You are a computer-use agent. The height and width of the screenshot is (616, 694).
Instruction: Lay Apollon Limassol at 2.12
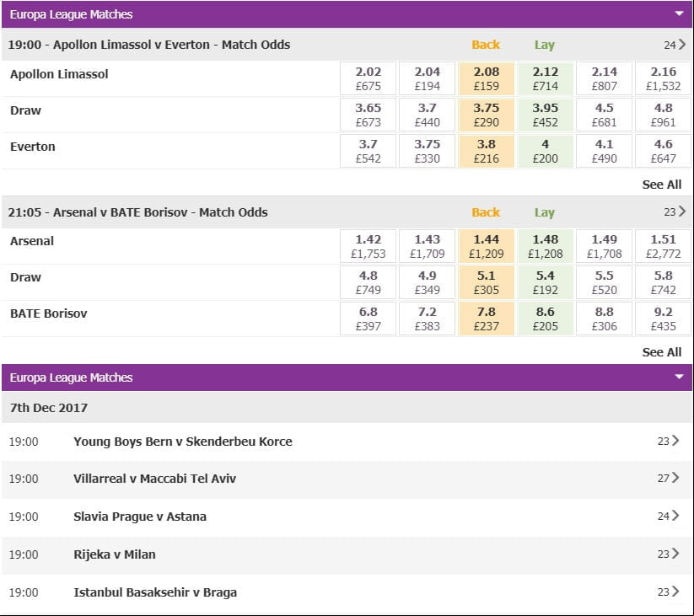point(546,78)
